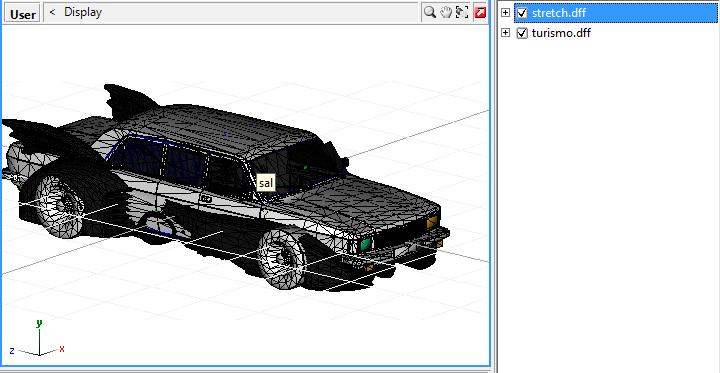The image size is (720, 373).
Task: Click the '<' arrow beside Display
Action: pyautogui.click(x=52, y=12)
